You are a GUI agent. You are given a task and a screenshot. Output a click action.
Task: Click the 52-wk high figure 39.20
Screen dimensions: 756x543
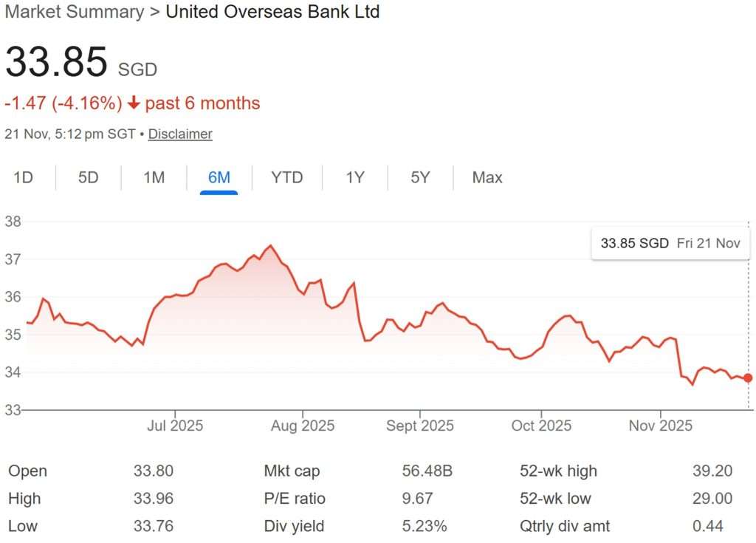(x=713, y=471)
